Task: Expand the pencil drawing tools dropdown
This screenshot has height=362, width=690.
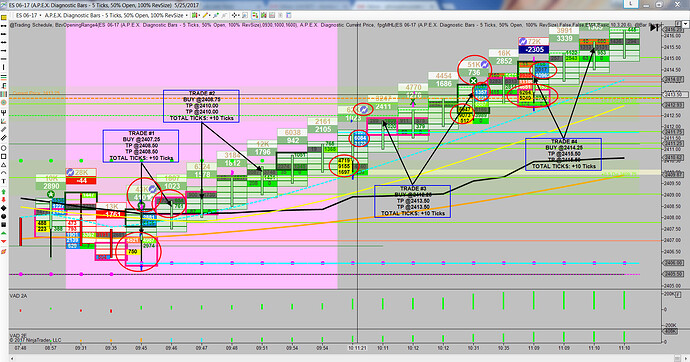Action: point(210,15)
